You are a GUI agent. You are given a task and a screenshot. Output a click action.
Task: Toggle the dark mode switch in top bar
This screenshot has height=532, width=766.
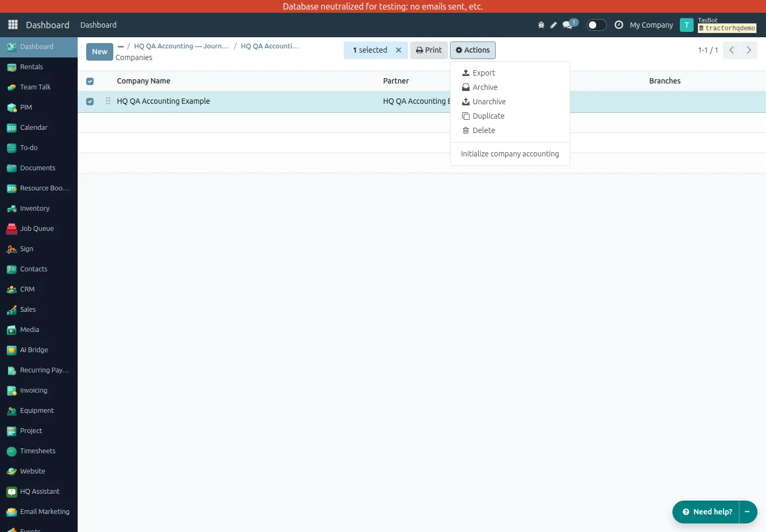596,25
